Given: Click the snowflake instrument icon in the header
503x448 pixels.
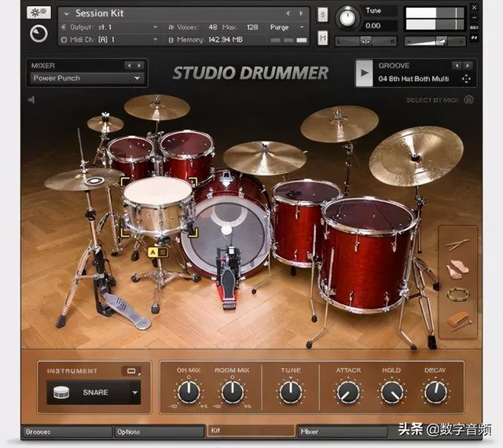Looking at the screenshot, I should [x=39, y=13].
